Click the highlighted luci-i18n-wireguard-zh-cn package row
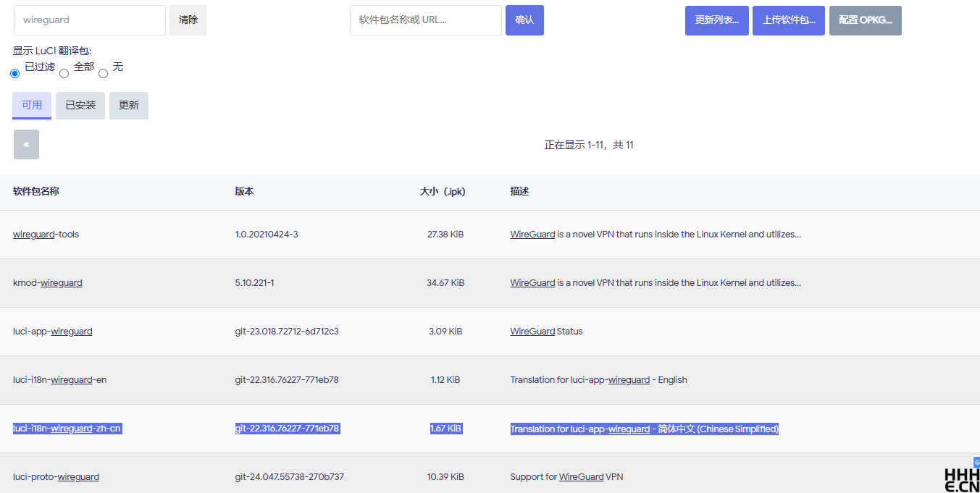The height and width of the screenshot is (493, 980). pyautogui.click(x=490, y=429)
